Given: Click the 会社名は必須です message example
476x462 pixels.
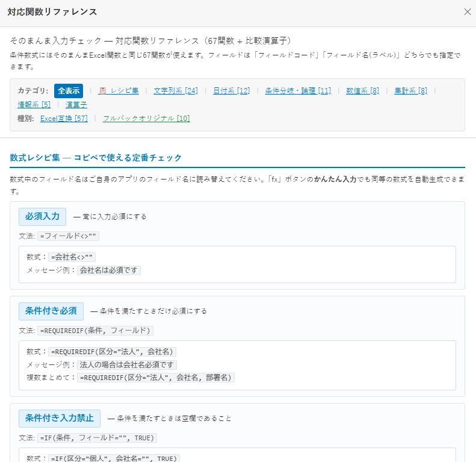Looking at the screenshot, I should point(109,270).
